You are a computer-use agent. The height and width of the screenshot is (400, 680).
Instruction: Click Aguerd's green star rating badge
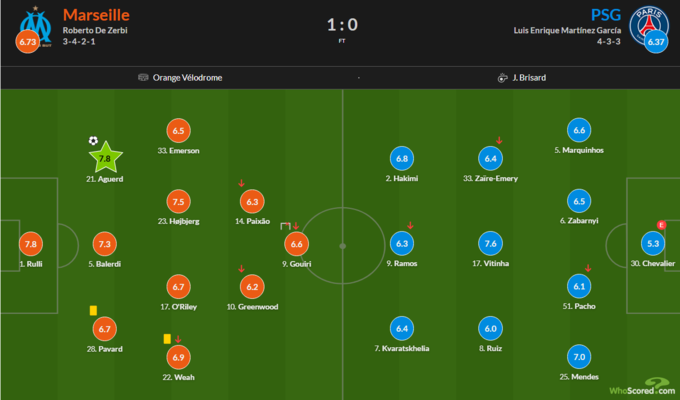[x=105, y=157]
